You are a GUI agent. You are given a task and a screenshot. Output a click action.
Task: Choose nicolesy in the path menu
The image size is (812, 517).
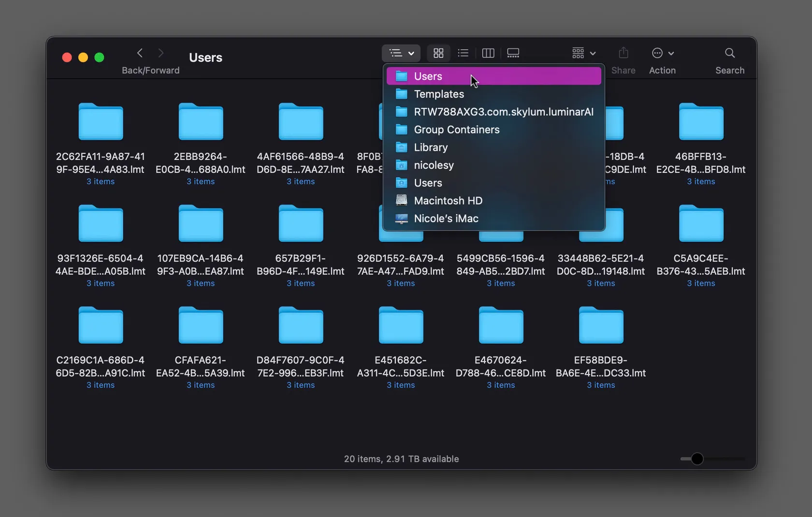click(434, 165)
